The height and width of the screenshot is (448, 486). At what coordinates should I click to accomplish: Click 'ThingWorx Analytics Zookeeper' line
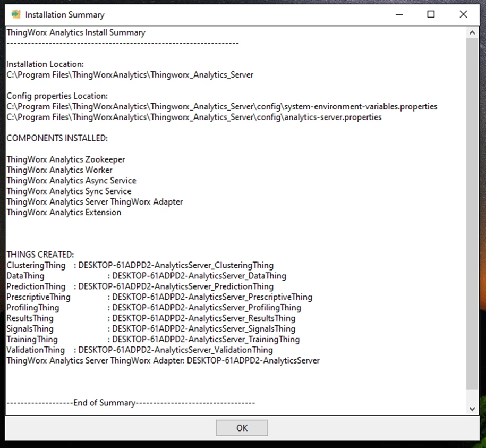[x=66, y=159]
